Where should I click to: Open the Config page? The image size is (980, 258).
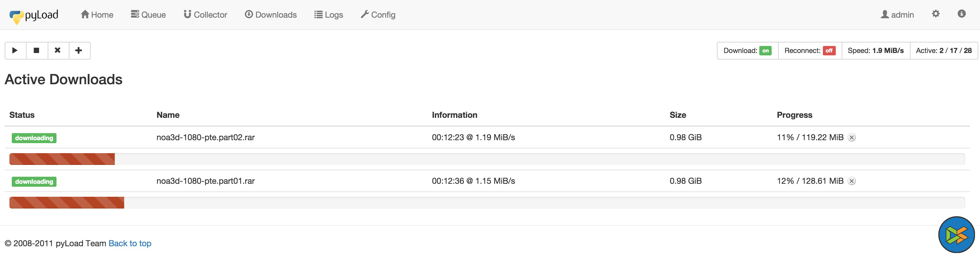click(x=378, y=15)
